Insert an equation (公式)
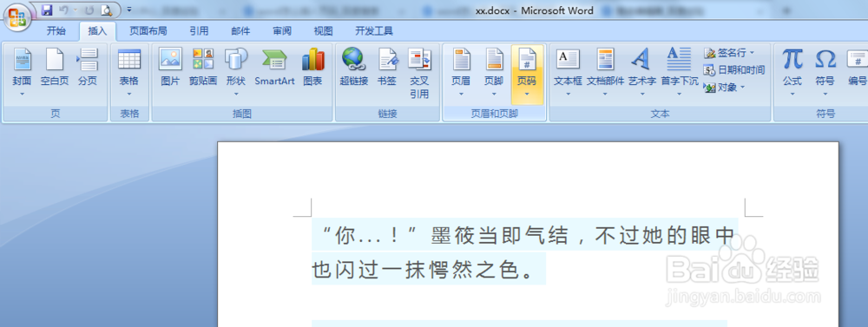 tap(792, 72)
